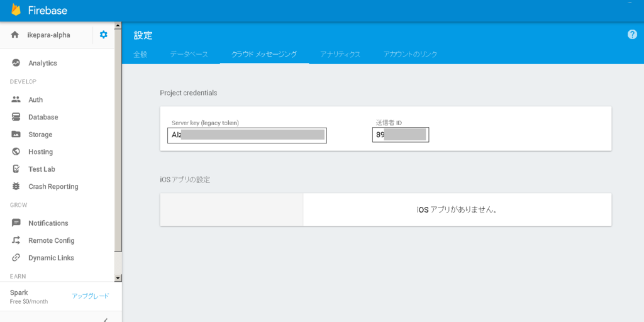Viewport: 644px width, 322px height.
Task: Click the Server key field
Action: (247, 135)
